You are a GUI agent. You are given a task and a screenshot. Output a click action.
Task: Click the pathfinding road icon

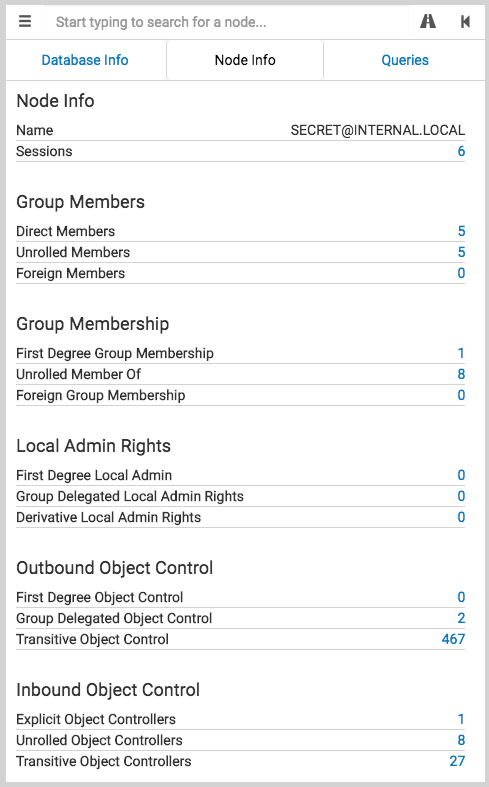click(428, 22)
